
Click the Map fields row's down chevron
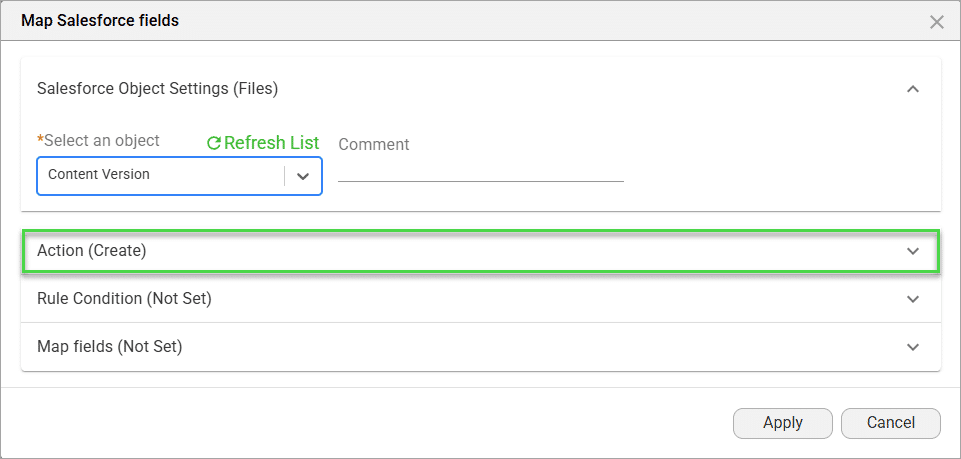pyautogui.click(x=912, y=347)
